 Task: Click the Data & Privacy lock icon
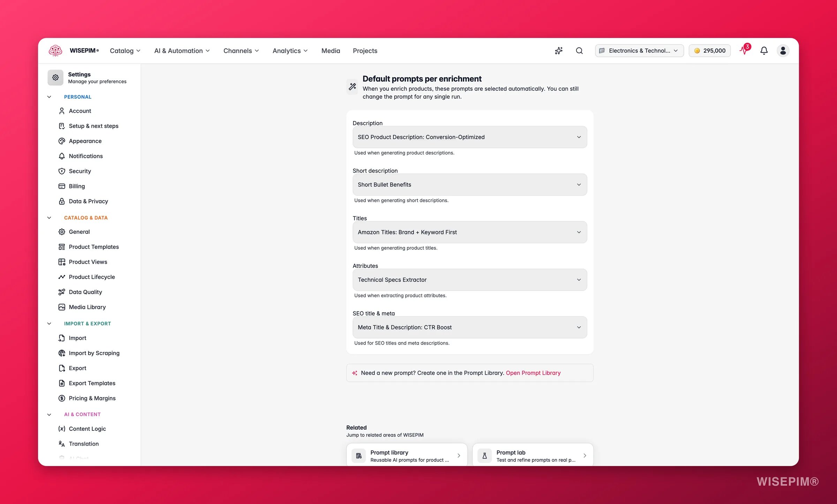[62, 201]
